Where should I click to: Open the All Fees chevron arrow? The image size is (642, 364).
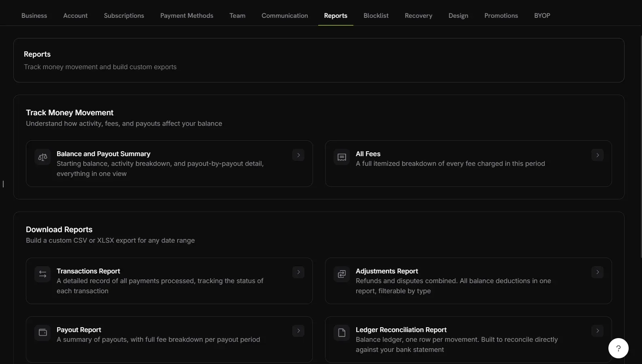pyautogui.click(x=597, y=155)
